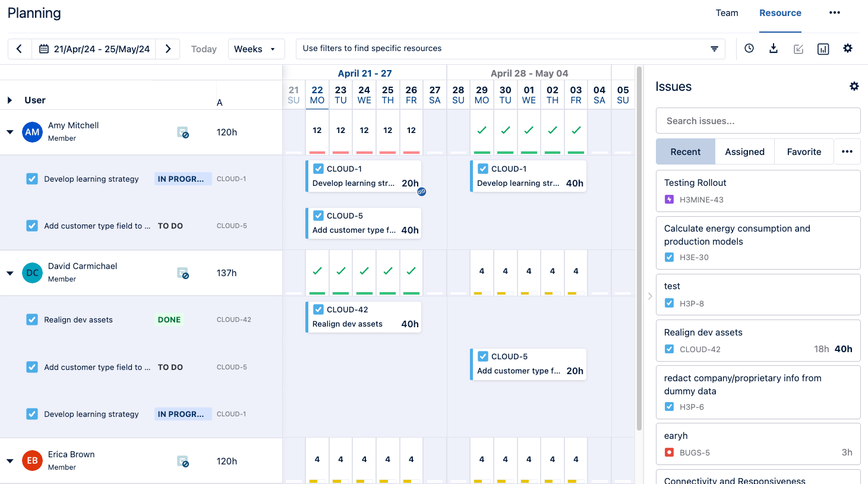Image resolution: width=868 pixels, height=484 pixels.
Task: Open the Issues panel settings gear
Action: coord(854,86)
